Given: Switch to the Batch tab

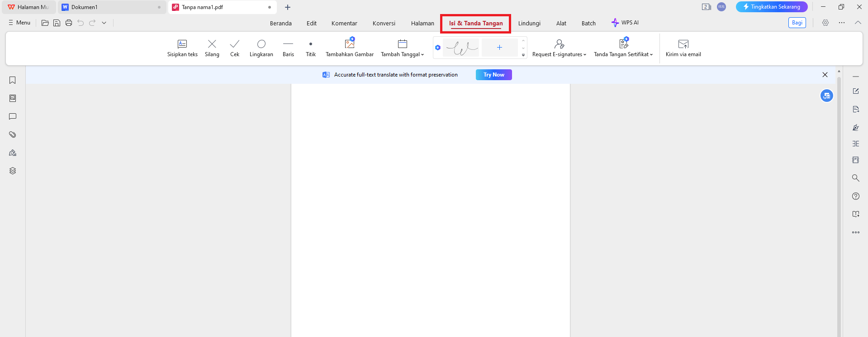Looking at the screenshot, I should [x=588, y=23].
